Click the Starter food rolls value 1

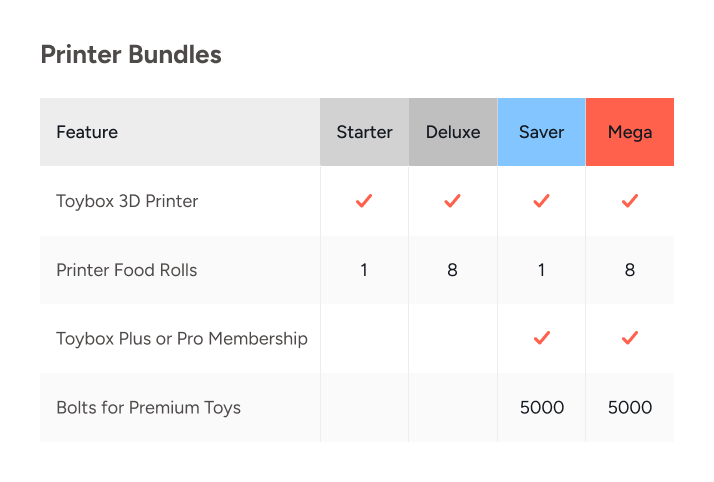click(x=364, y=270)
